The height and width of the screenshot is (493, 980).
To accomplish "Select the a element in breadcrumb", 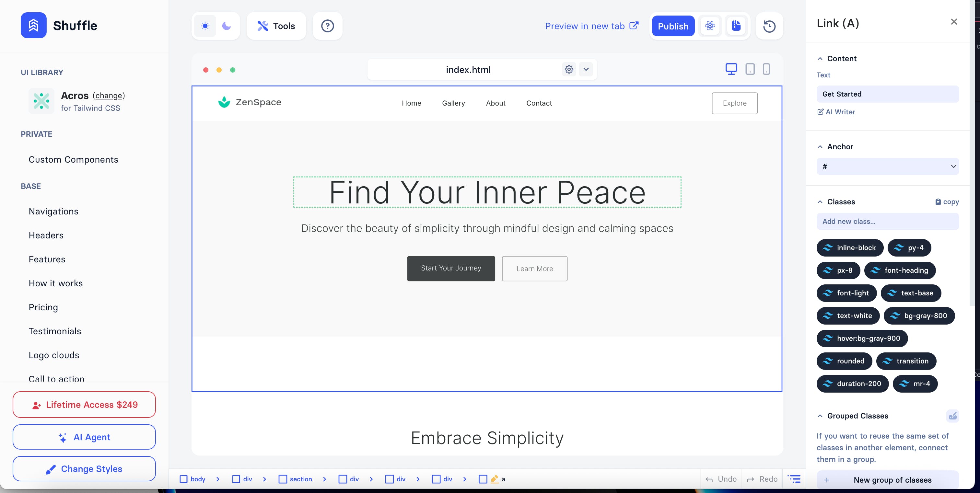I will coord(492,479).
